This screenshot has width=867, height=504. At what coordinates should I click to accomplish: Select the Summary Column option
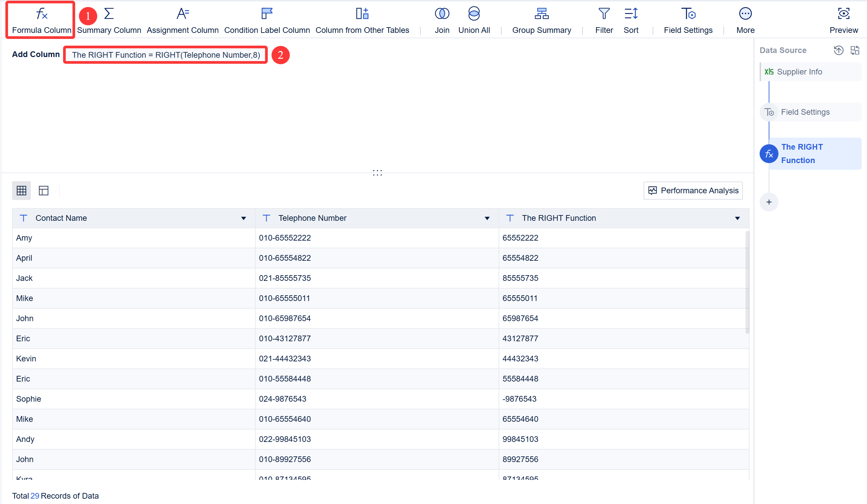coord(109,19)
